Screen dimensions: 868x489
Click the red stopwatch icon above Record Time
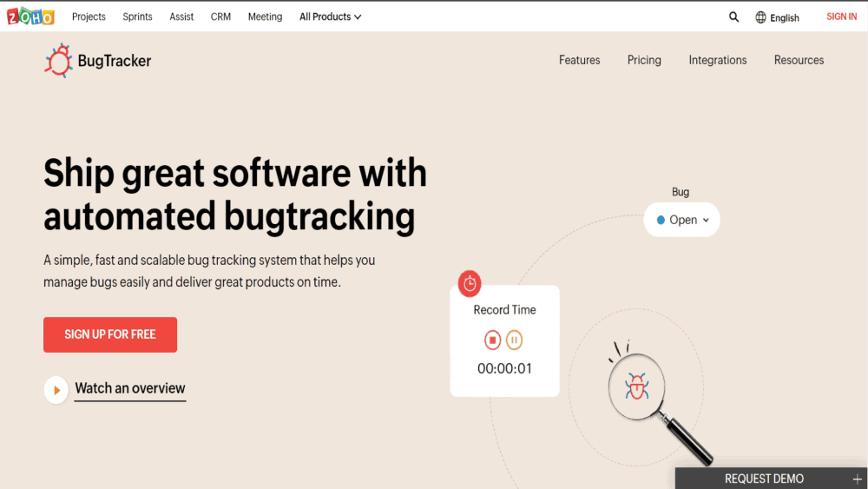(x=470, y=283)
